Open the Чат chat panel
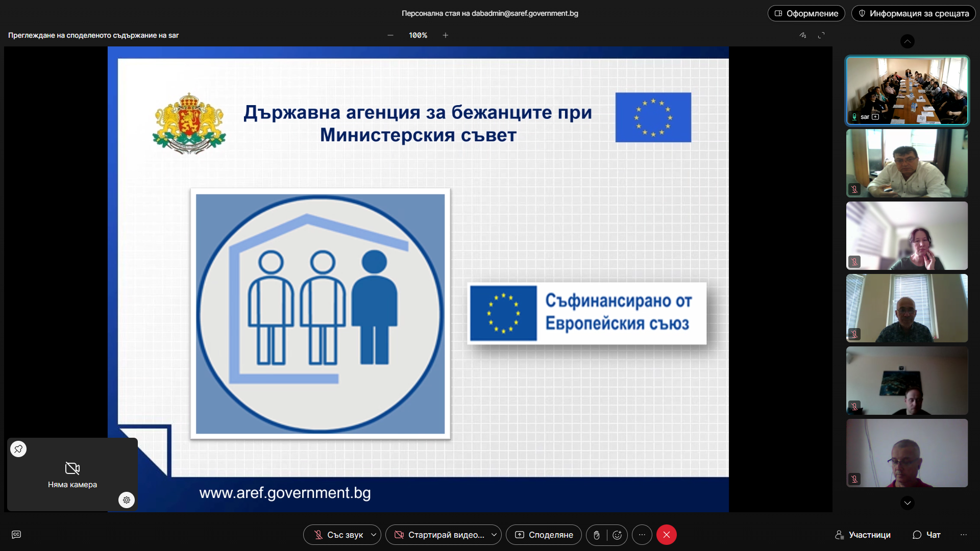 click(x=926, y=535)
